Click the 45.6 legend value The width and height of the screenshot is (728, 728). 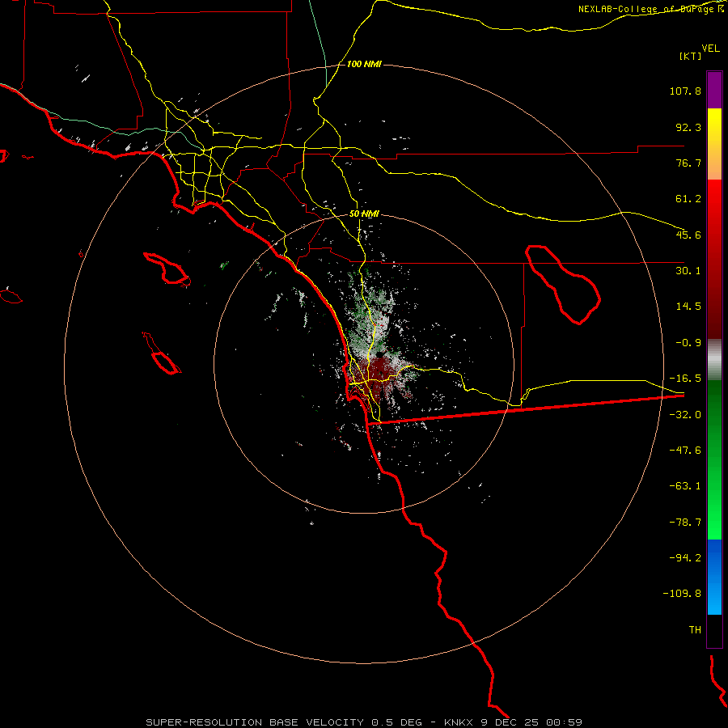click(688, 235)
